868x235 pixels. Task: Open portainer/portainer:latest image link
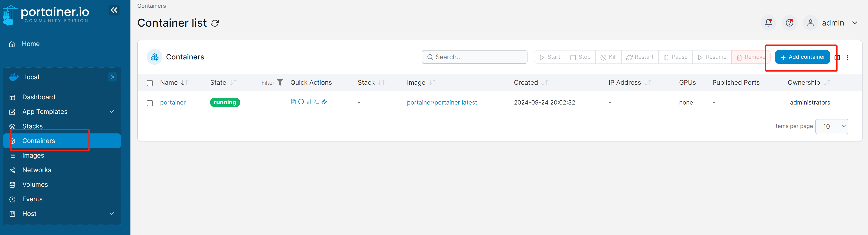[x=442, y=102]
